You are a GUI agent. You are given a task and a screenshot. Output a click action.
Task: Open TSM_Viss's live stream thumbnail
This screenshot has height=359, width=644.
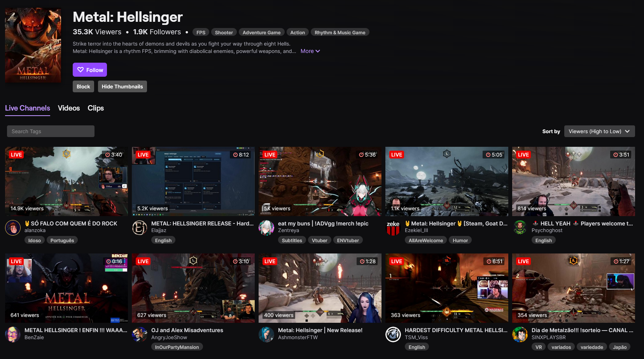pyautogui.click(x=447, y=288)
